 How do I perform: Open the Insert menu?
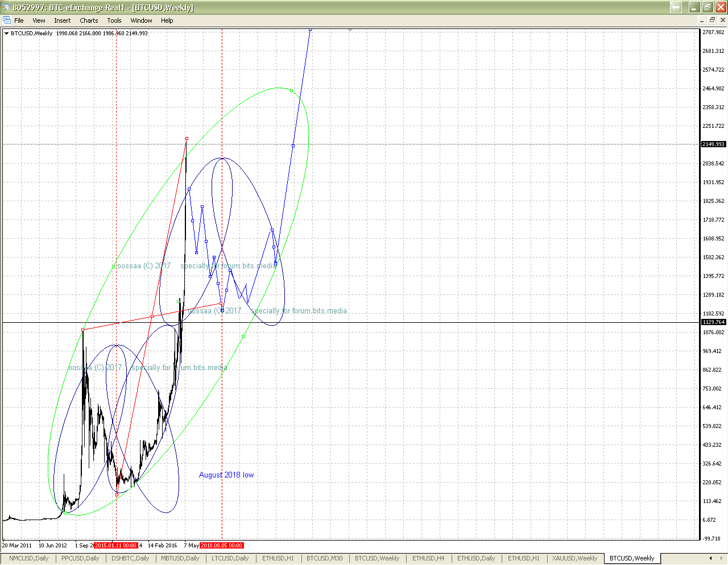(63, 20)
